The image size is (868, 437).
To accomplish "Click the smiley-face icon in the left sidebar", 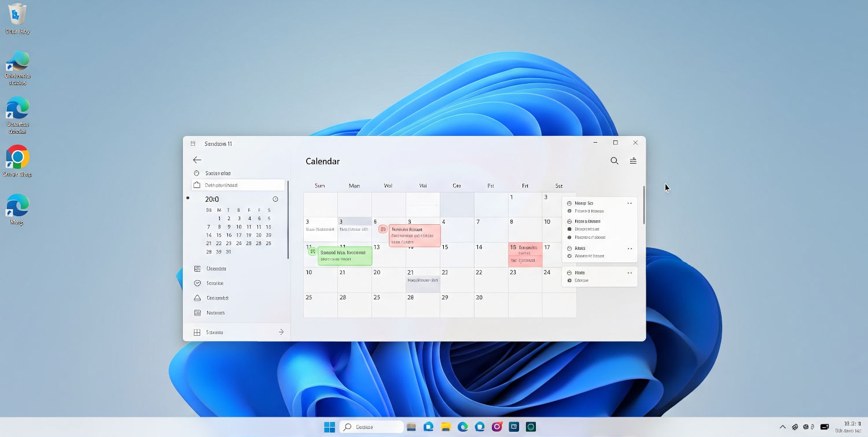I will 197,283.
